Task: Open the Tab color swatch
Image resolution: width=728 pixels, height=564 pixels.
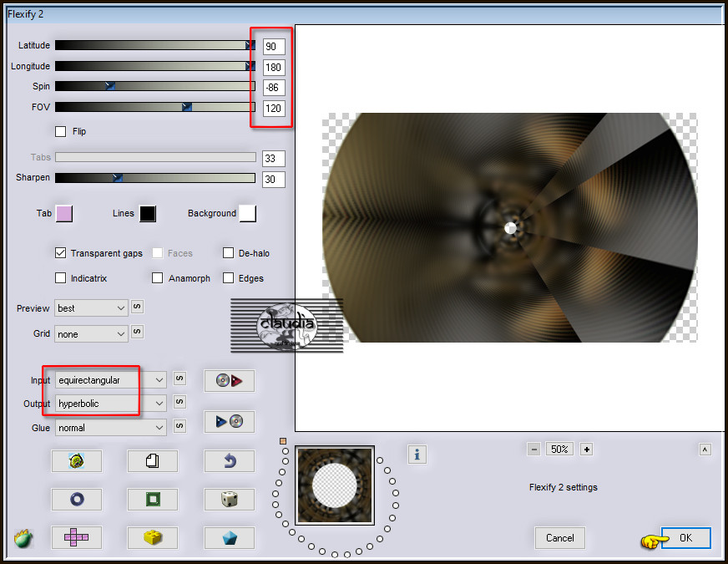Action: [64, 214]
